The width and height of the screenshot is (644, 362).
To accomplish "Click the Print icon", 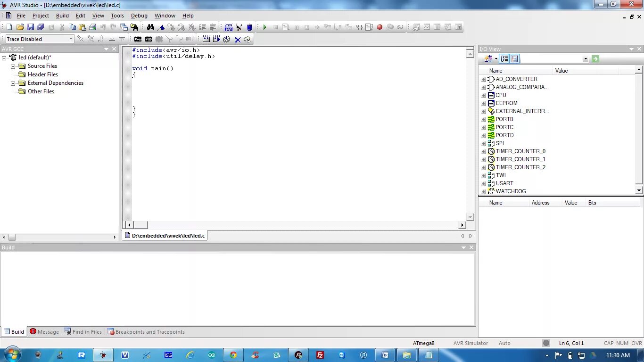I will click(92, 27).
